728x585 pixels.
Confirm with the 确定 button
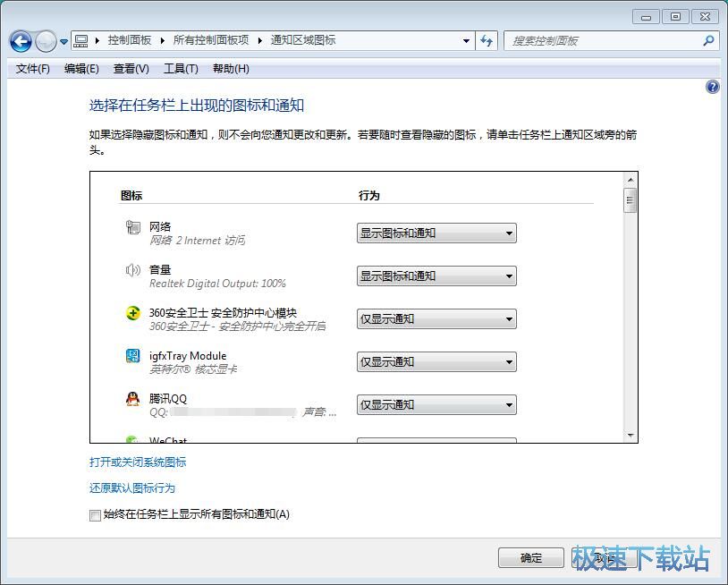tap(530, 557)
